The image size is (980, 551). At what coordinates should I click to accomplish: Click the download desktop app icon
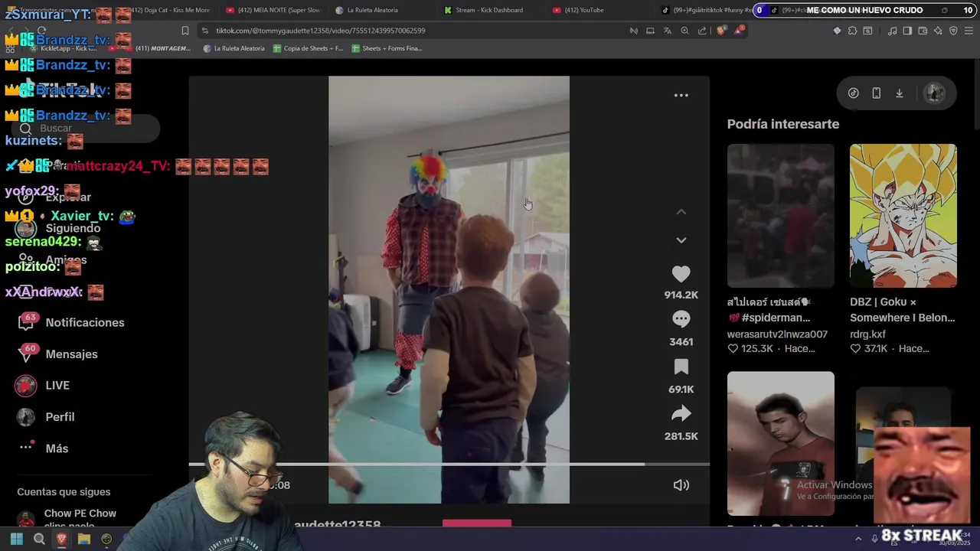point(899,93)
